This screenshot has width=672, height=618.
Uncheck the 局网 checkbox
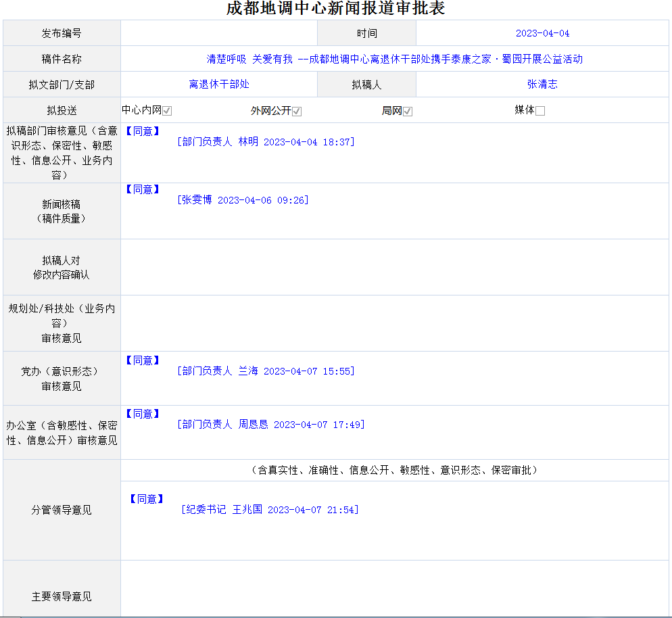pos(408,111)
